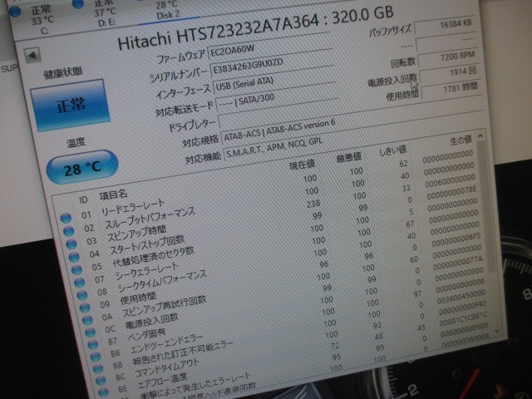Click the serial number field E3834263G9U0ZD
This screenshot has width=532, height=399.
[x=272, y=66]
